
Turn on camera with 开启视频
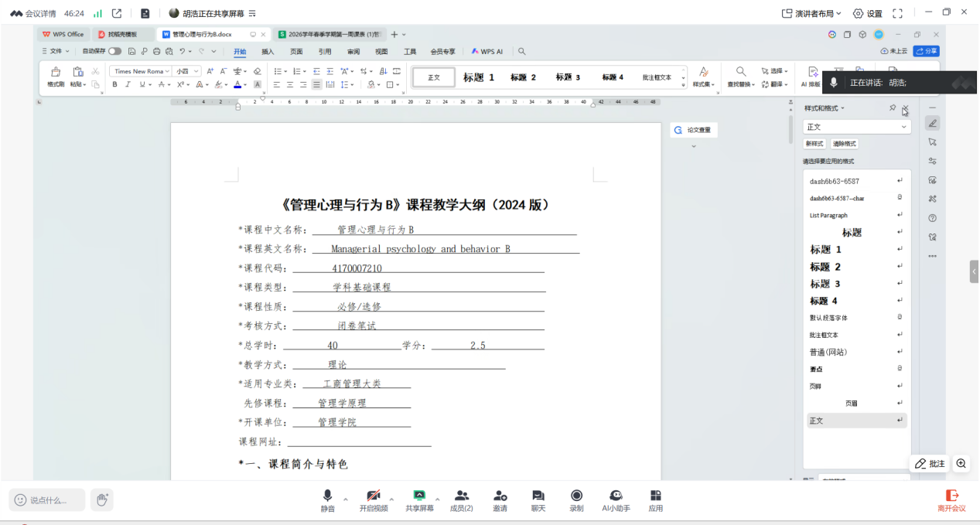[x=373, y=499]
